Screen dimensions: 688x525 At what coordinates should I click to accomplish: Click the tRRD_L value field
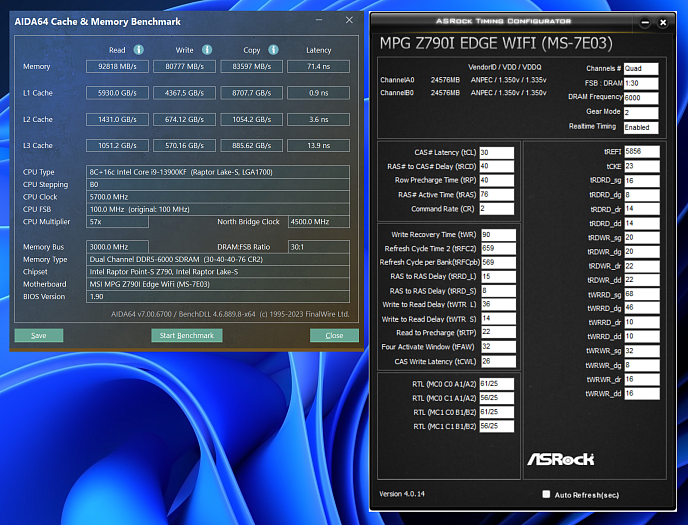[x=498, y=277]
